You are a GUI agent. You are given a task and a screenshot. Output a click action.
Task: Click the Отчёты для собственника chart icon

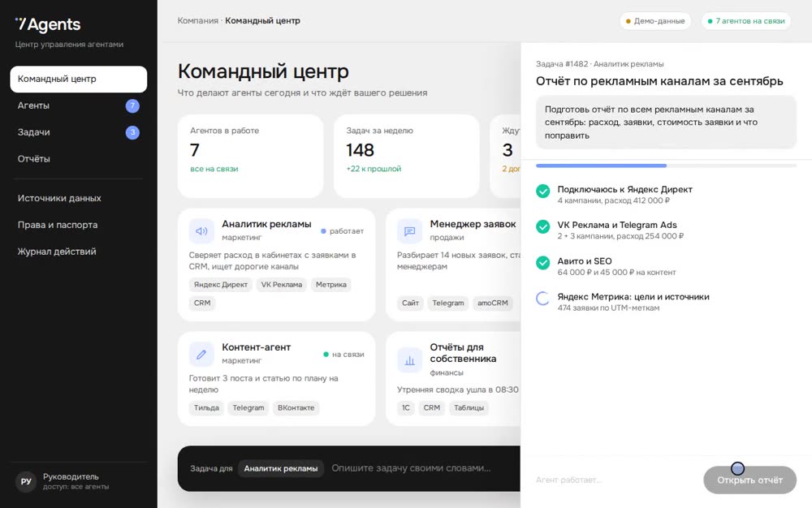409,360
